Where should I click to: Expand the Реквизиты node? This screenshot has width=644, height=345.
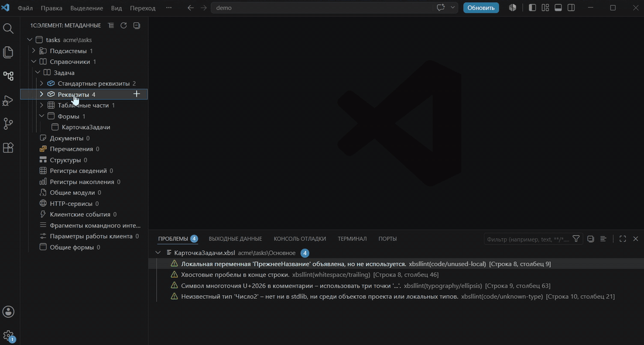click(x=42, y=94)
